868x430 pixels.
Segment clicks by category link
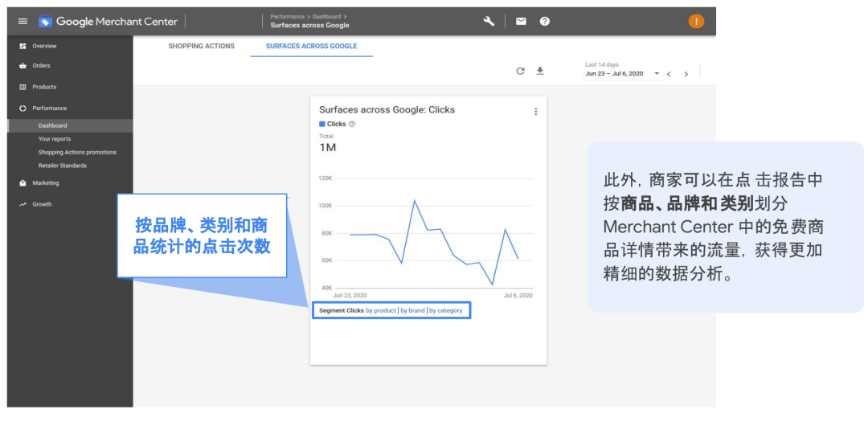point(445,310)
